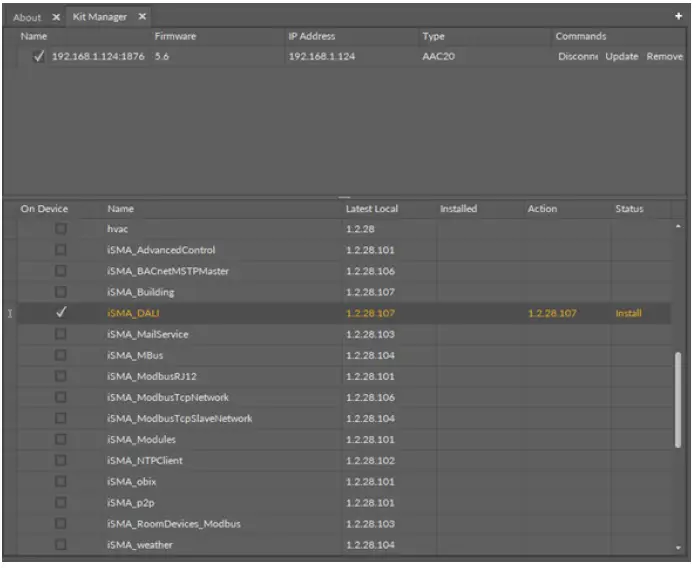Switch to the About tab
This screenshot has width=698, height=568.
pos(27,18)
